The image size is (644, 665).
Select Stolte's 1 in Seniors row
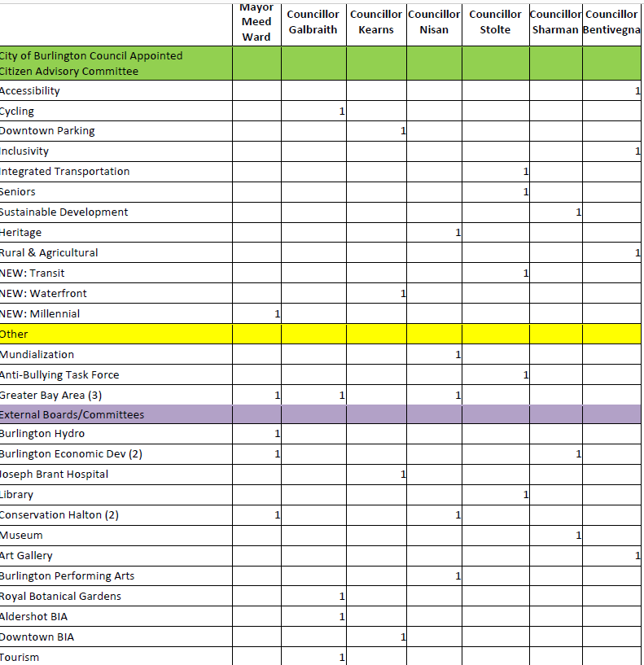(526, 192)
